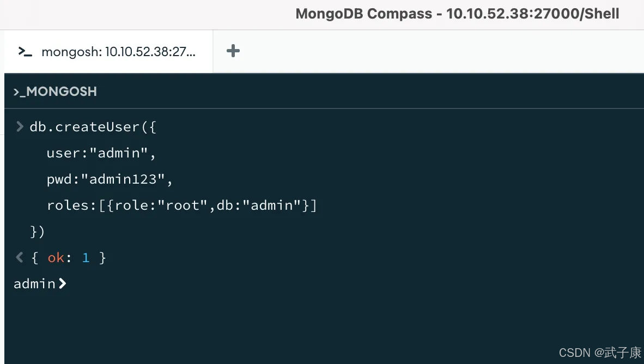Click the prompt arrow after admin

62,283
